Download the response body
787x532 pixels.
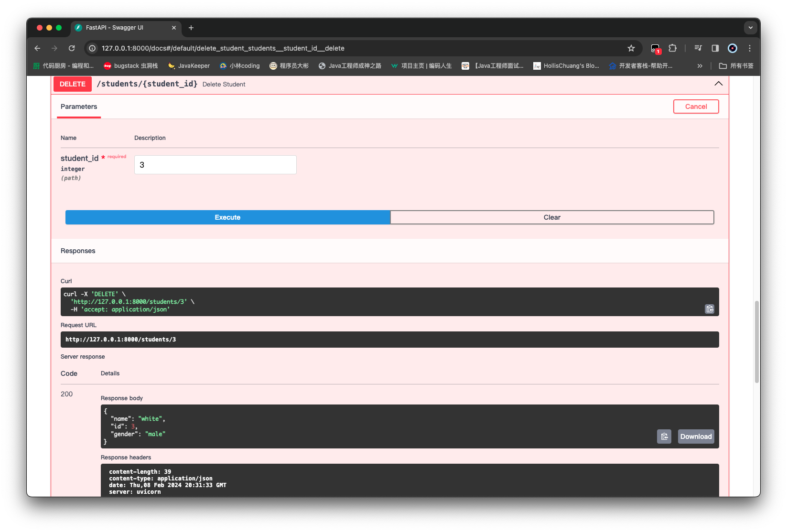tap(696, 436)
